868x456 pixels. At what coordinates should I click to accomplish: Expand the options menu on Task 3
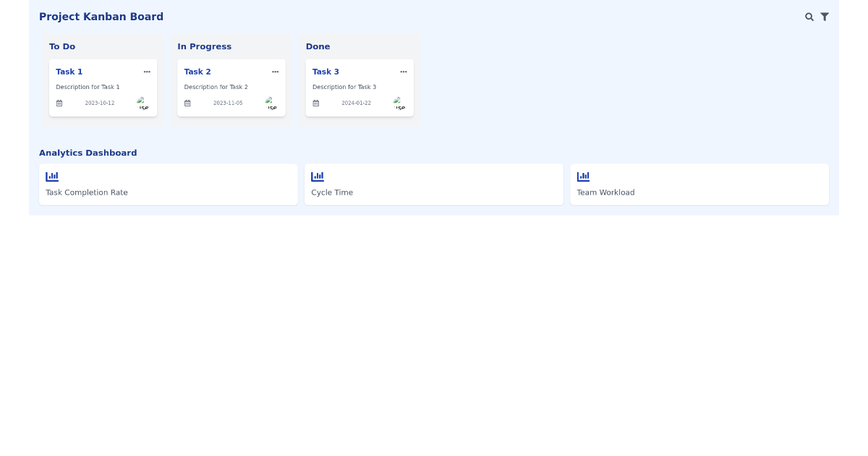pos(403,71)
